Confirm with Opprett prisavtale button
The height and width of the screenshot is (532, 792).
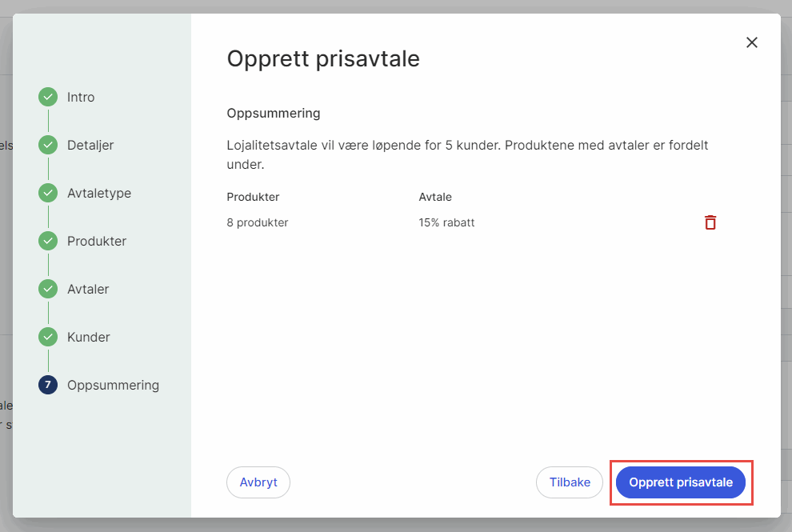tap(681, 482)
